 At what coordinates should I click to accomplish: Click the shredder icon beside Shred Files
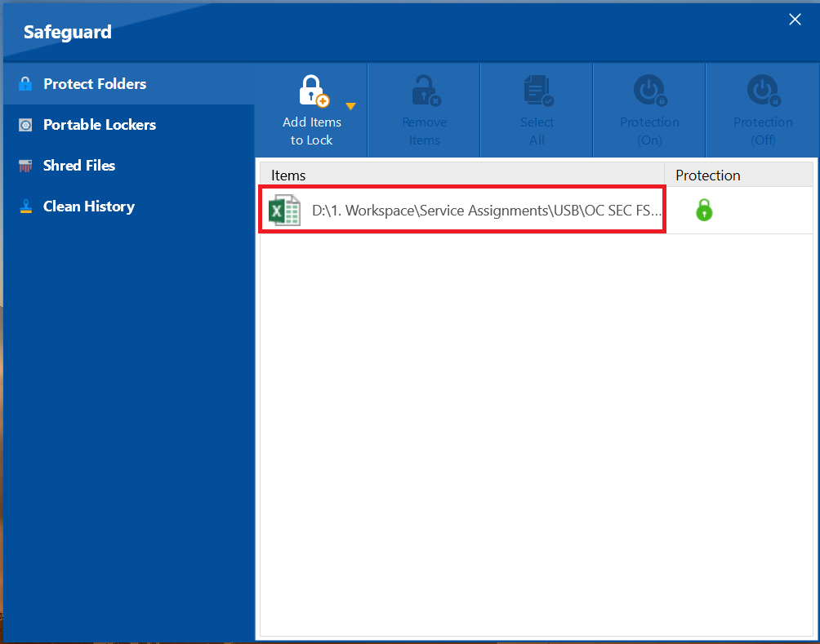point(25,166)
